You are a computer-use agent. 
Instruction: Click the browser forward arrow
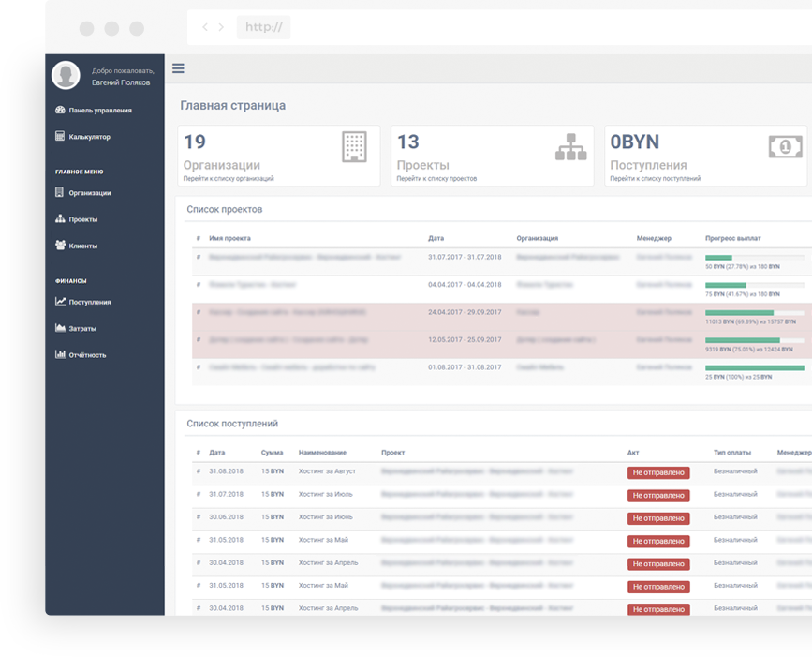pyautogui.click(x=221, y=27)
